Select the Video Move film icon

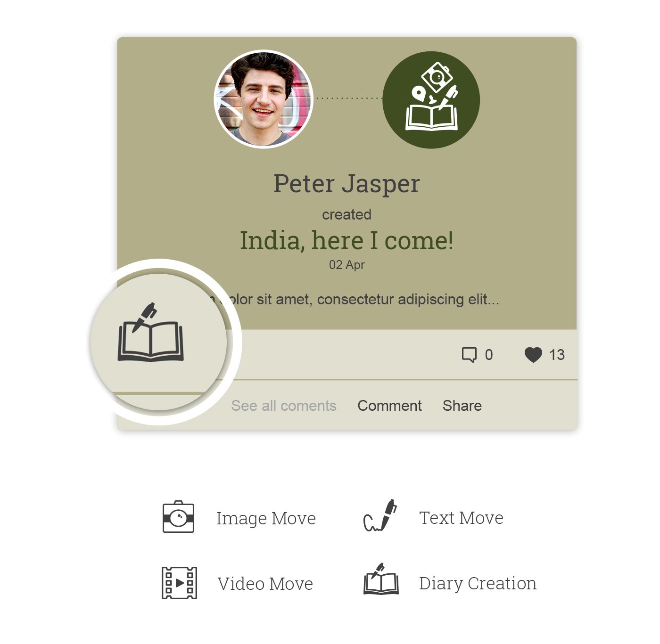(x=179, y=583)
